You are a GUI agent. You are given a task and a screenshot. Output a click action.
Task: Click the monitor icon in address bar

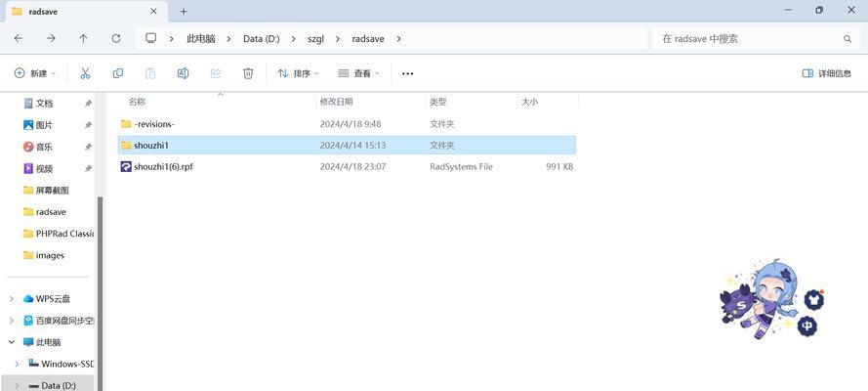click(x=150, y=38)
